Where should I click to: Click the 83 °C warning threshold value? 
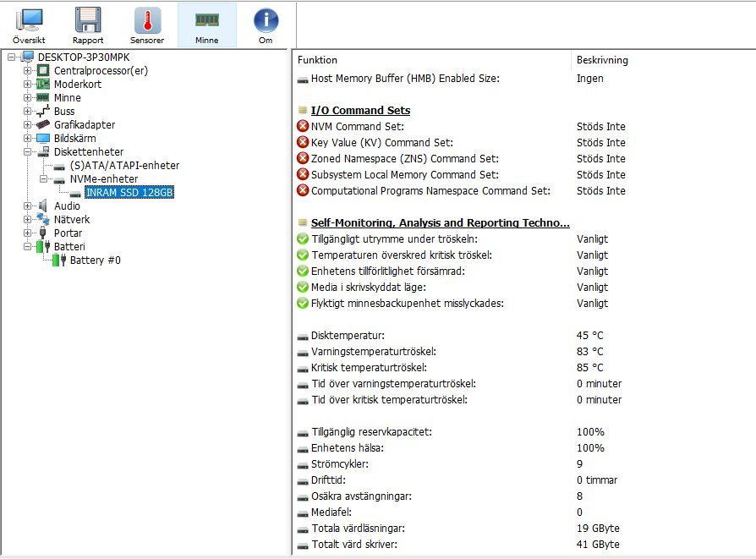click(x=589, y=352)
